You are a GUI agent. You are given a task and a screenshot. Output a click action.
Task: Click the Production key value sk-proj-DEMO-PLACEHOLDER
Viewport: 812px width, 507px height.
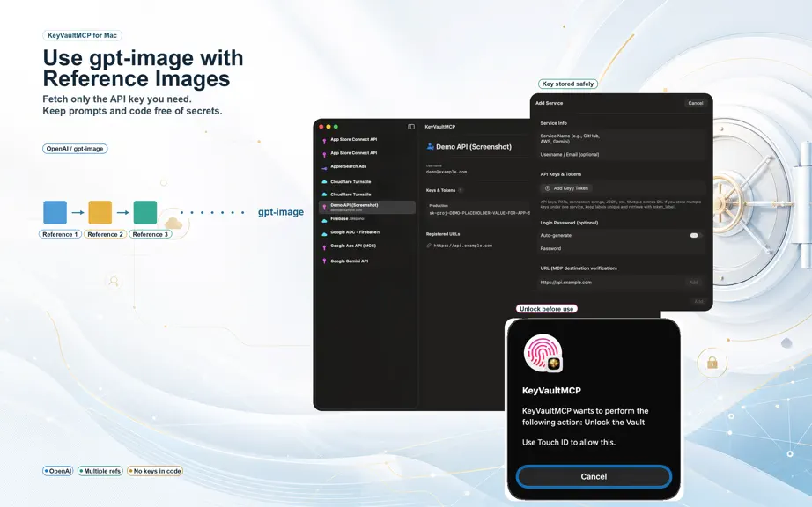click(479, 213)
